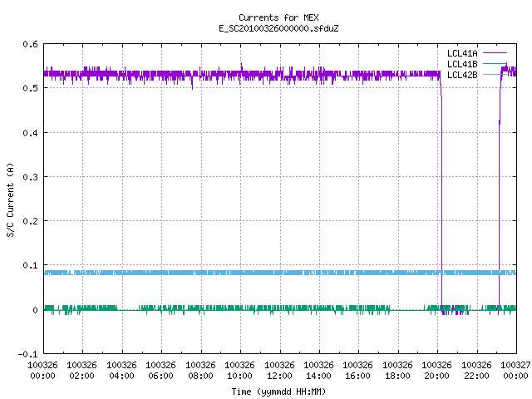Click the purple LCL41A spike at 10:00
The width and height of the screenshot is (532, 399).
click(241, 67)
